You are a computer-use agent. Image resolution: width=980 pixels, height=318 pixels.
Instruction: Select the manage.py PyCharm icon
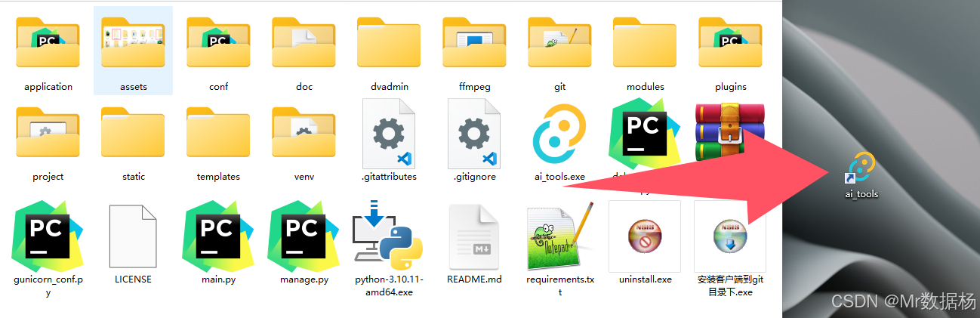pos(304,236)
